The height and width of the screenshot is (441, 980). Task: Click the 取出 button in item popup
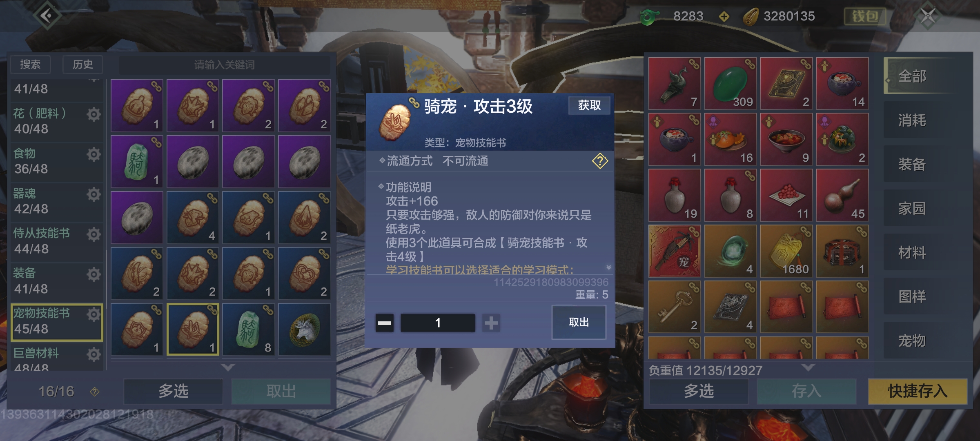point(579,322)
